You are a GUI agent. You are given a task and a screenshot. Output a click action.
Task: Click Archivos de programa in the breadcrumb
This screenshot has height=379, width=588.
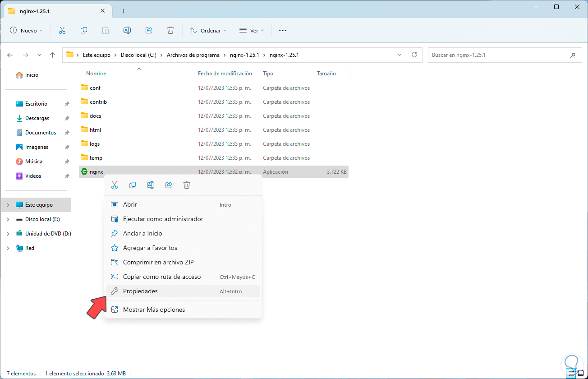point(193,55)
